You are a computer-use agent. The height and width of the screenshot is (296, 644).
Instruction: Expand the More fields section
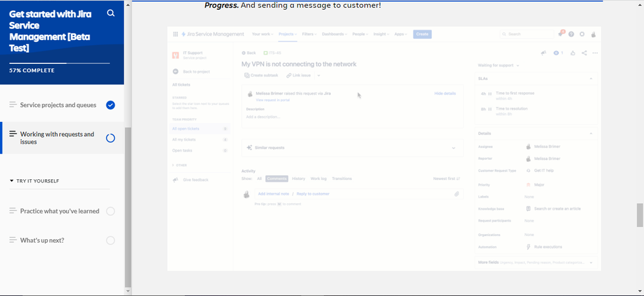click(591, 262)
